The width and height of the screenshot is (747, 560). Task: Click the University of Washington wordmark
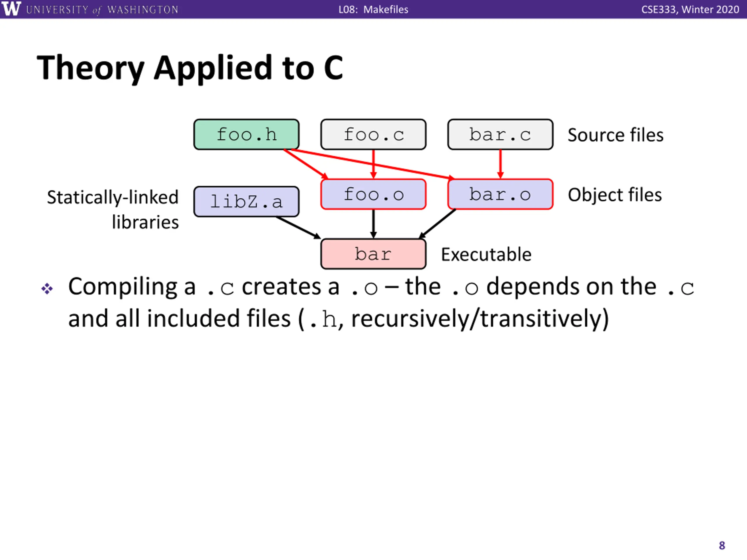[102, 9]
